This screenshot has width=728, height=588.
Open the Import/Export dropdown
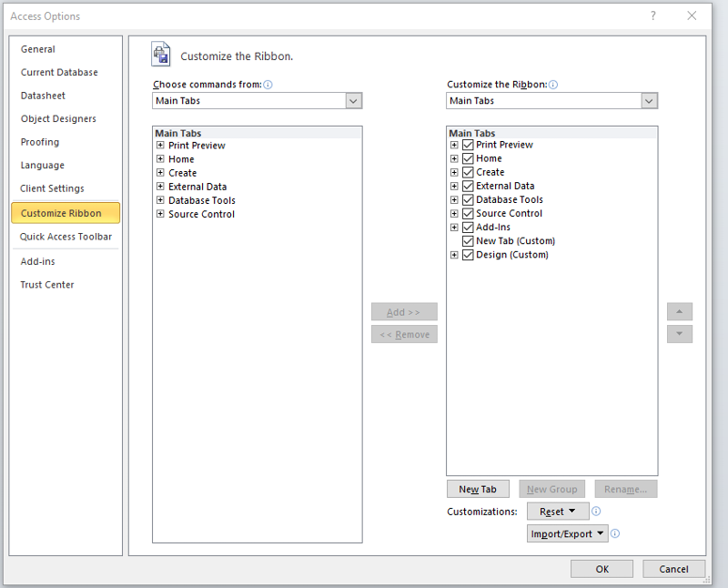pos(567,533)
